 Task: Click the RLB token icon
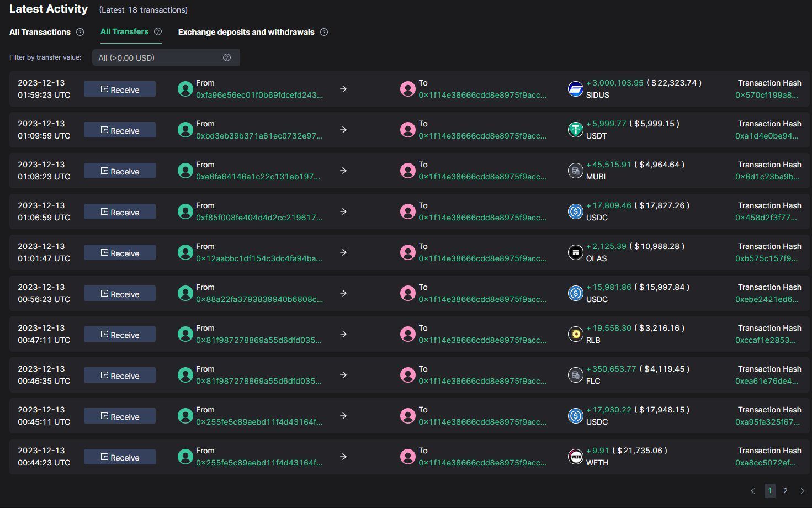click(575, 334)
